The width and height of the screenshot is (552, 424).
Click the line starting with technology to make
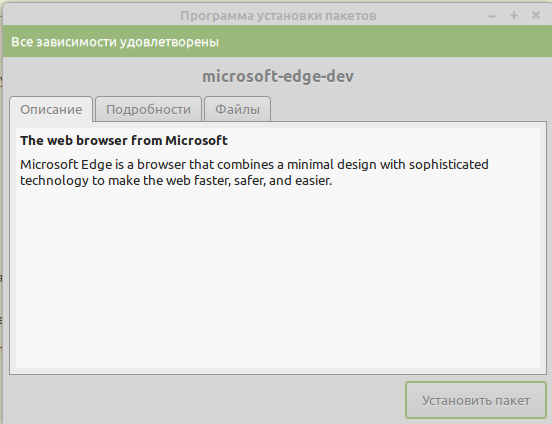click(x=176, y=181)
